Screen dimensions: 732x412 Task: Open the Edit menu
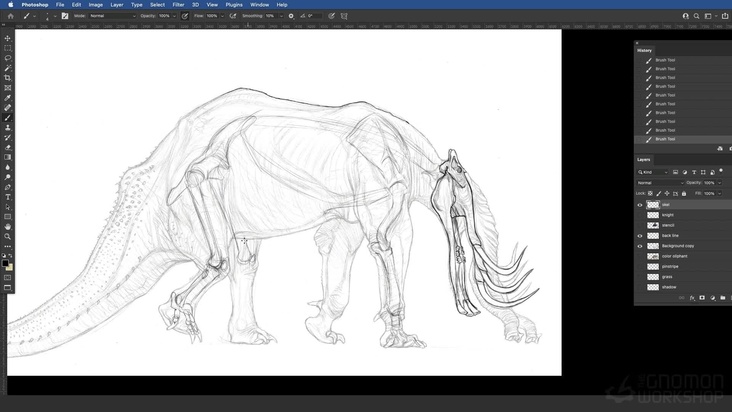(76, 5)
